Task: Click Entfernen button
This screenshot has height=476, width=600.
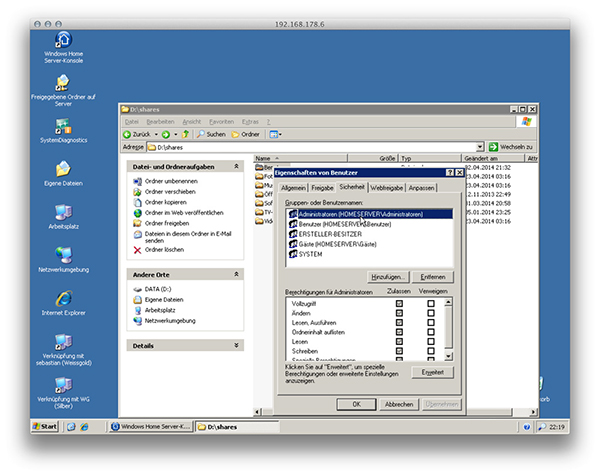Action: tap(433, 277)
